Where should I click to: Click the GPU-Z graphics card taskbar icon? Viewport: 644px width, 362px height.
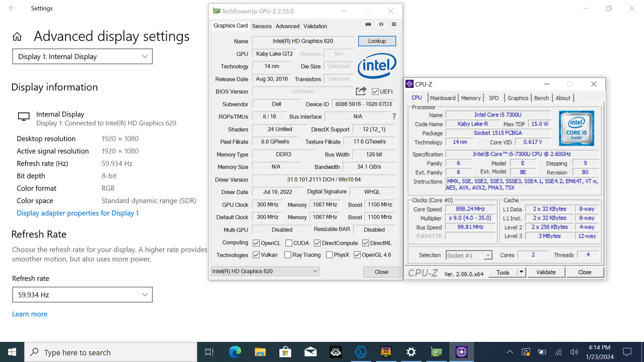click(x=436, y=352)
